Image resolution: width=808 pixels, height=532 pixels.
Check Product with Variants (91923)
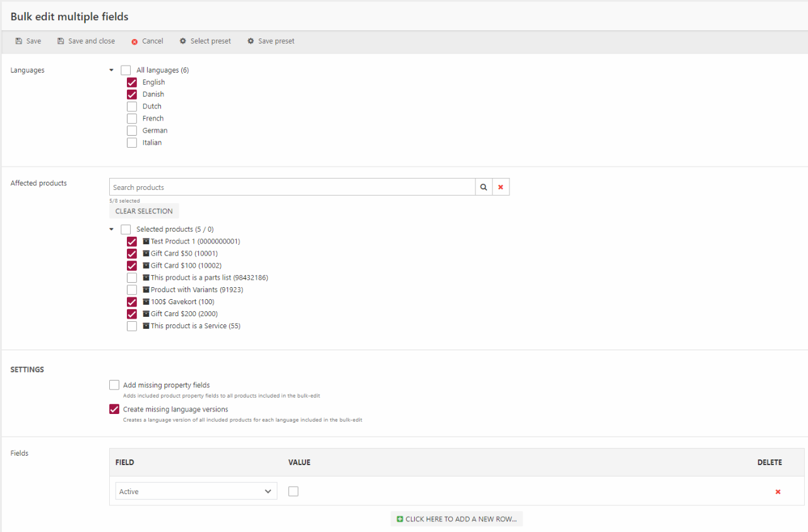click(132, 290)
